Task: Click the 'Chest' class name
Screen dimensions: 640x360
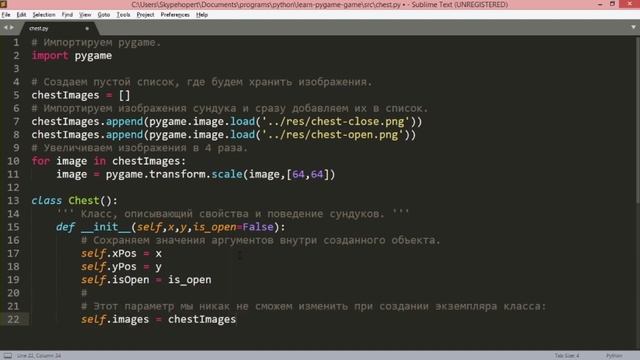Action: click(x=84, y=200)
